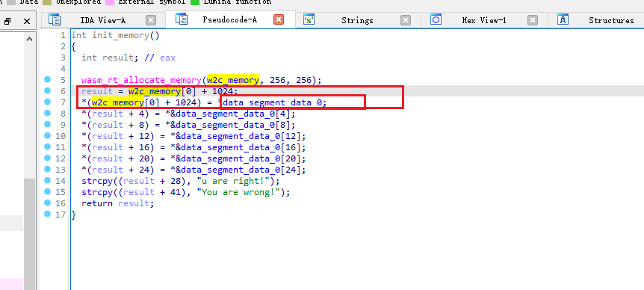
Task: Click return result statement on line 16
Action: (117, 203)
